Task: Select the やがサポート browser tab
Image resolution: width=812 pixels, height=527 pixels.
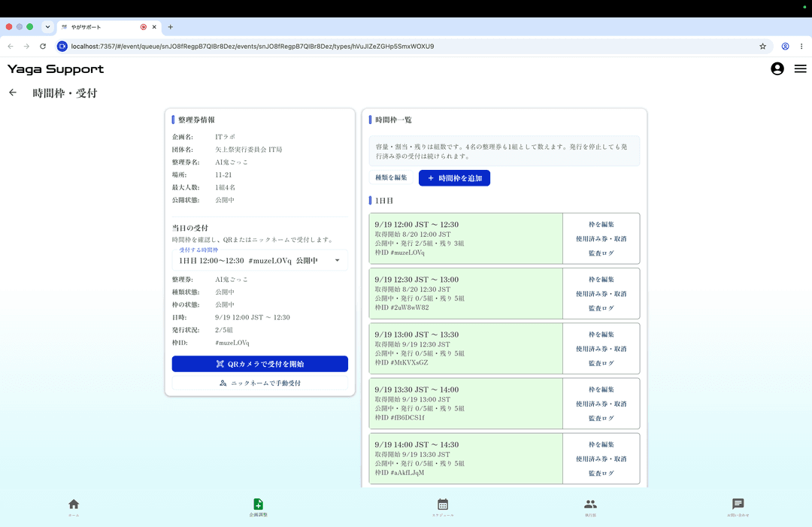Action: (x=109, y=27)
